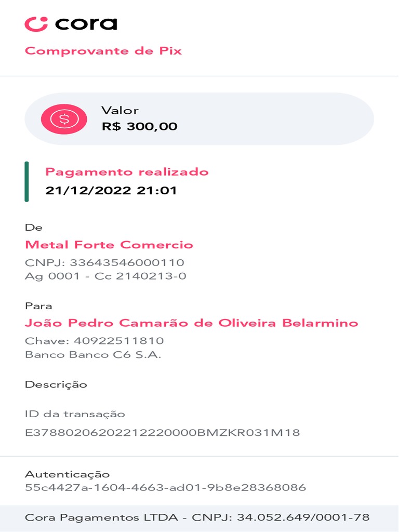
Task: Select the Comprovante de Pix heading
Action: [x=103, y=51]
